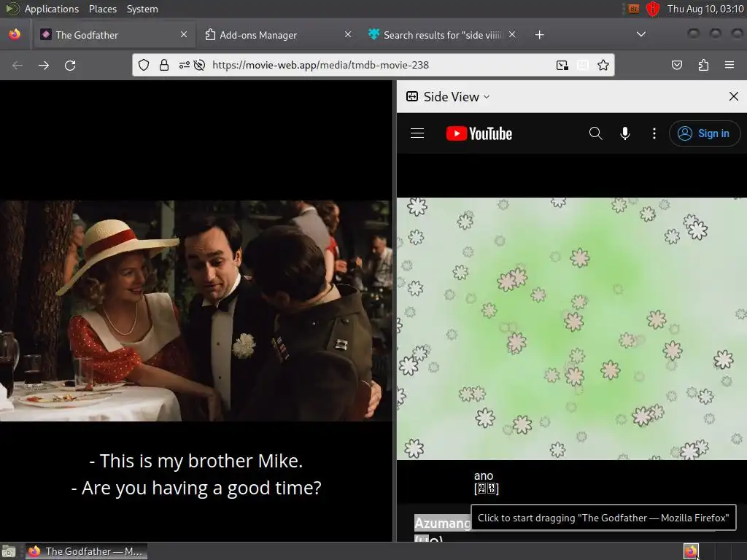Close the Search results tab
This screenshot has height=560, width=747.
tap(511, 34)
